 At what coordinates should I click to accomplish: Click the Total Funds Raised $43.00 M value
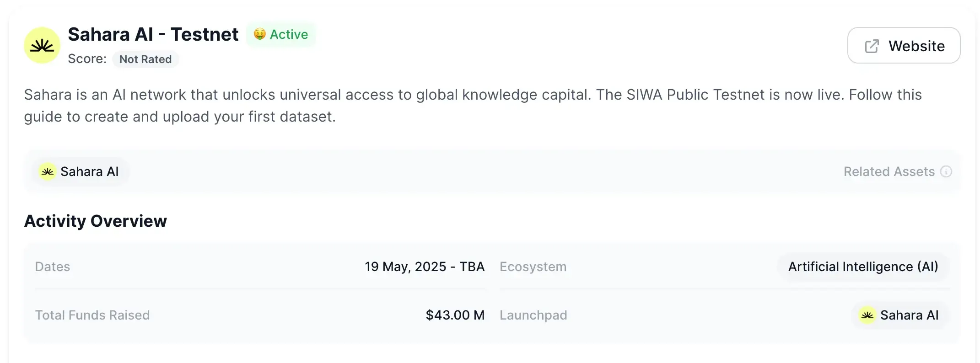(455, 315)
